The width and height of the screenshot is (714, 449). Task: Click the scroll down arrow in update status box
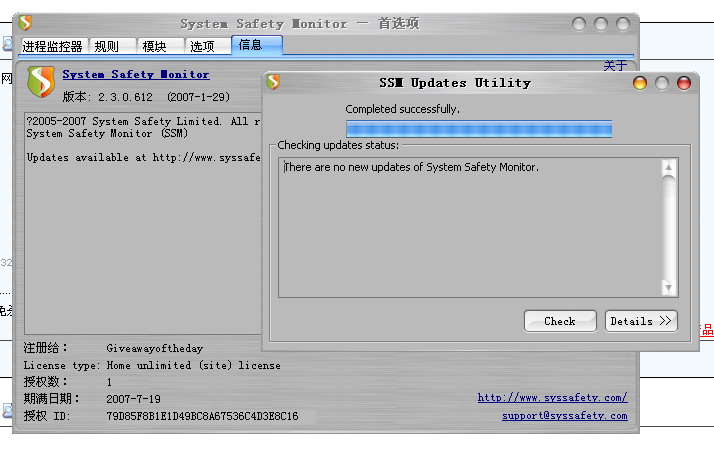pyautogui.click(x=668, y=288)
